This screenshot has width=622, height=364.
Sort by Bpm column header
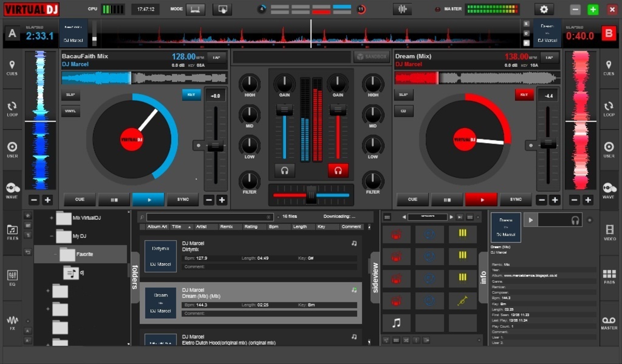[x=279, y=227]
